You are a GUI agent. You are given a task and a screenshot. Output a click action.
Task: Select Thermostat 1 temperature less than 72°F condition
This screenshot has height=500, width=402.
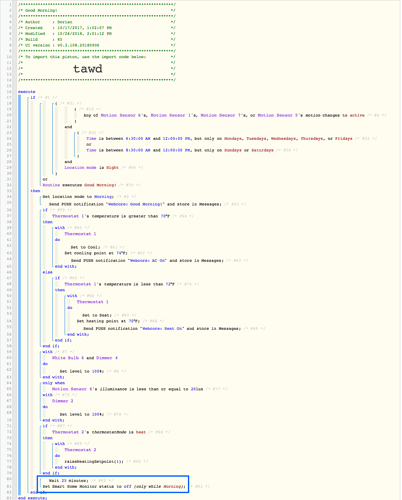pos(119,284)
